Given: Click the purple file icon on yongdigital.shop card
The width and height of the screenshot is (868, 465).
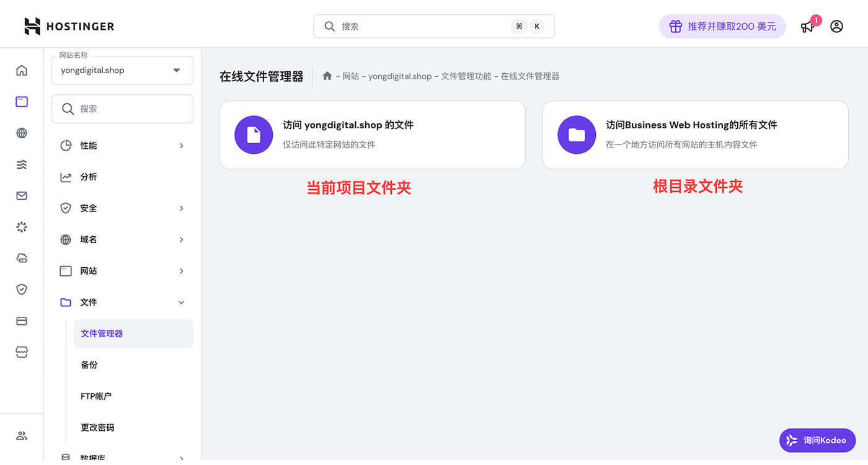Looking at the screenshot, I should point(254,135).
